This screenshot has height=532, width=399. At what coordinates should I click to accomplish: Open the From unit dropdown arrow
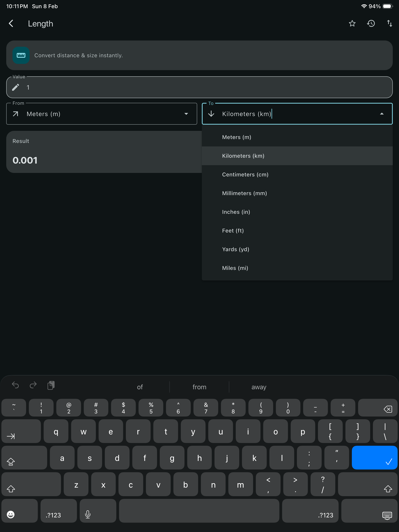pos(186,114)
